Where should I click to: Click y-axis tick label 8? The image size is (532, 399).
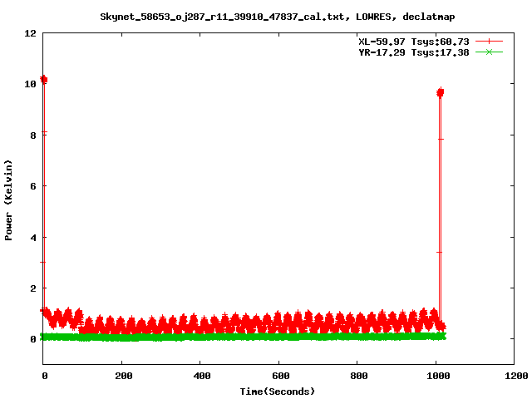(x=33, y=135)
